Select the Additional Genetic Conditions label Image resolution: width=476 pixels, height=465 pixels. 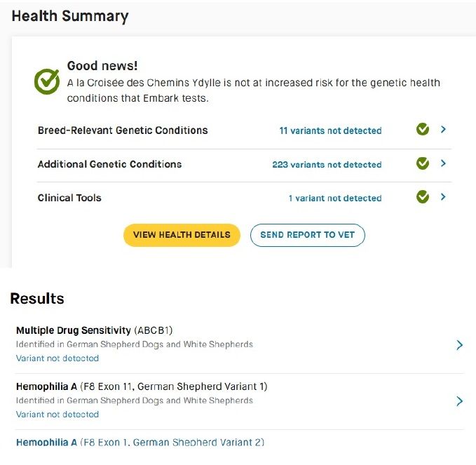(109, 164)
